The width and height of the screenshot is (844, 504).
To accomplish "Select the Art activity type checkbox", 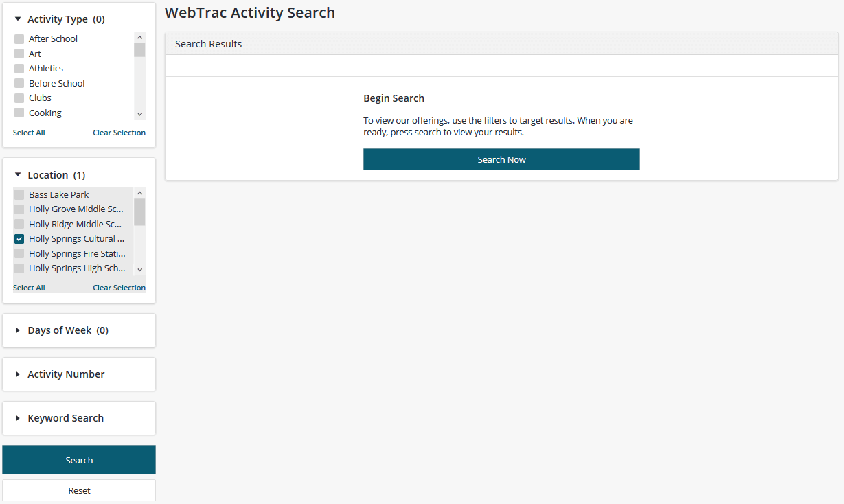I will point(19,54).
